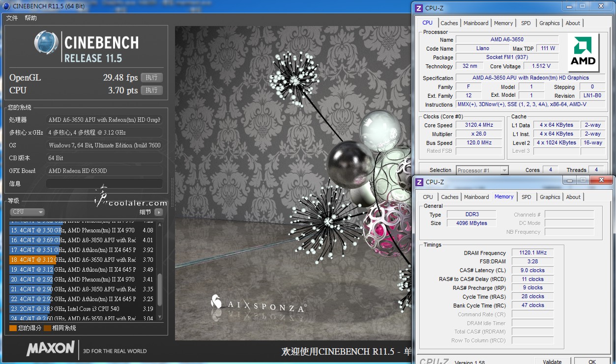Screen dimensions: 616x364
Task: Close the upper CPU-Z window
Action: [600, 6]
